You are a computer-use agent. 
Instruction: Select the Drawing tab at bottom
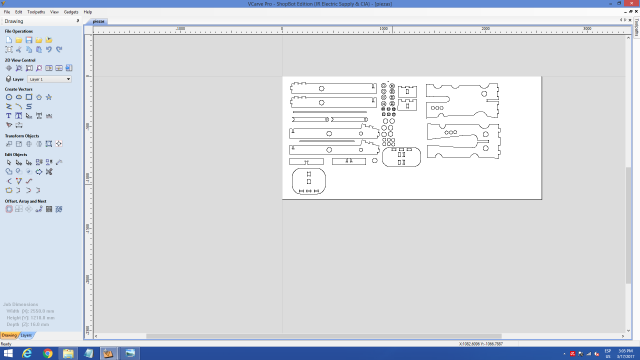click(x=9, y=336)
